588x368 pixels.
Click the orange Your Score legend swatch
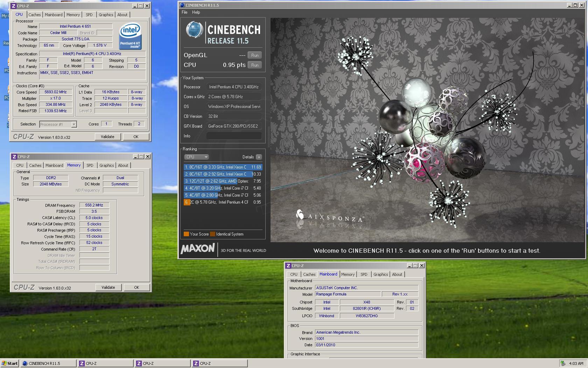186,234
